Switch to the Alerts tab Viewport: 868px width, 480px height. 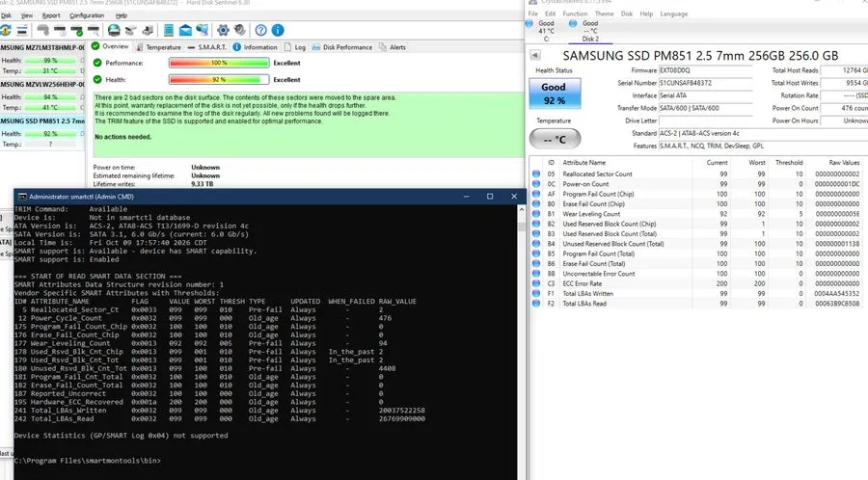(x=393, y=47)
